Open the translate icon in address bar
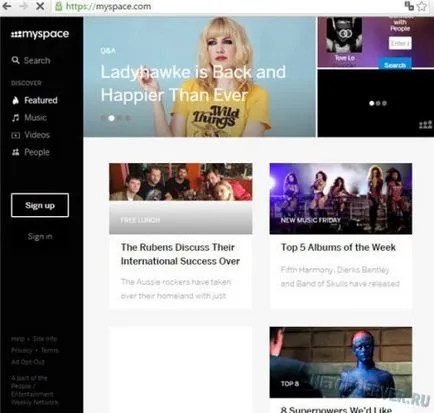The height and width of the screenshot is (413, 434). 409,6
